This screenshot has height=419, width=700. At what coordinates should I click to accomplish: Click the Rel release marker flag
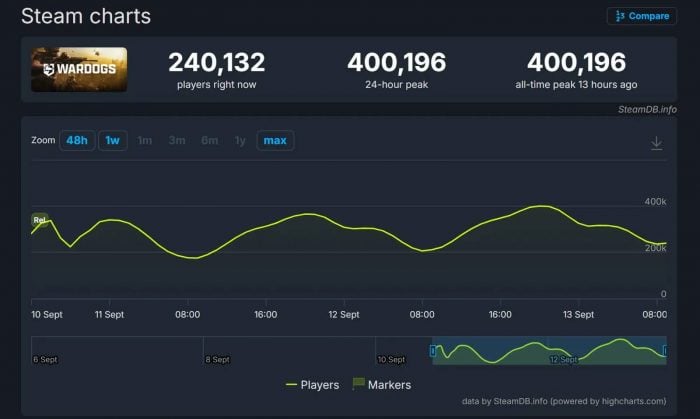point(39,220)
